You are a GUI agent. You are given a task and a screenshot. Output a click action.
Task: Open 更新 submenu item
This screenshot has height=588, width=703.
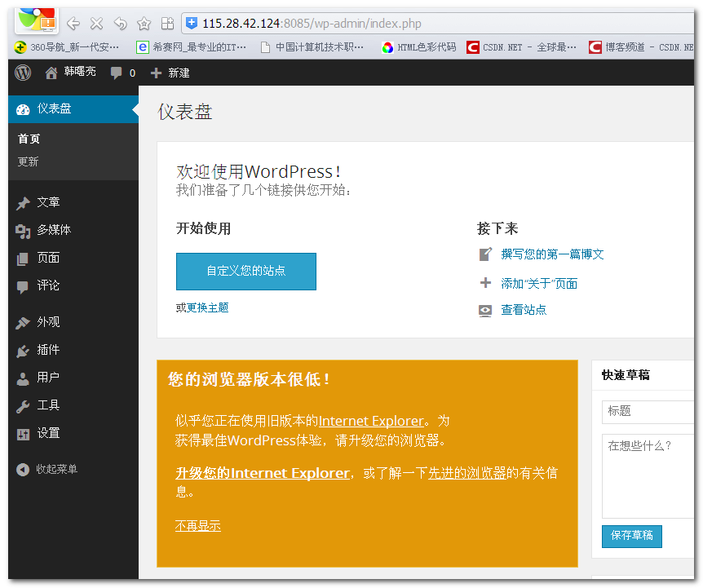point(28,161)
